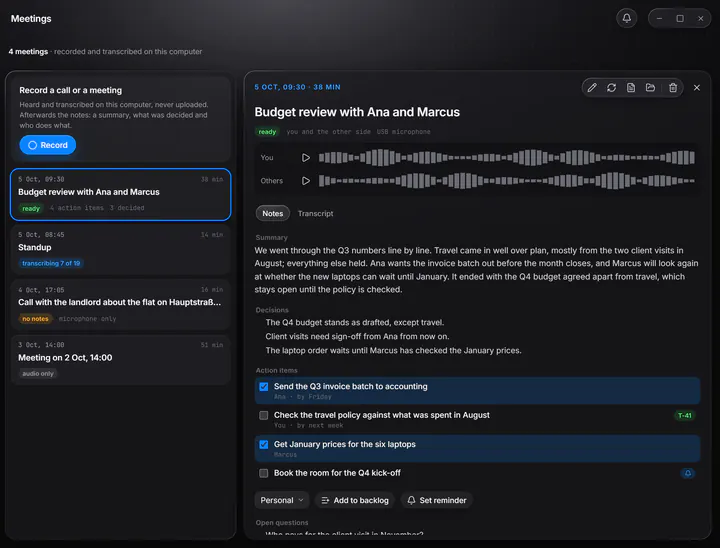Screen dimensions: 720x548
Task: Seek within the 'You' waveform
Action: click(x=506, y=158)
